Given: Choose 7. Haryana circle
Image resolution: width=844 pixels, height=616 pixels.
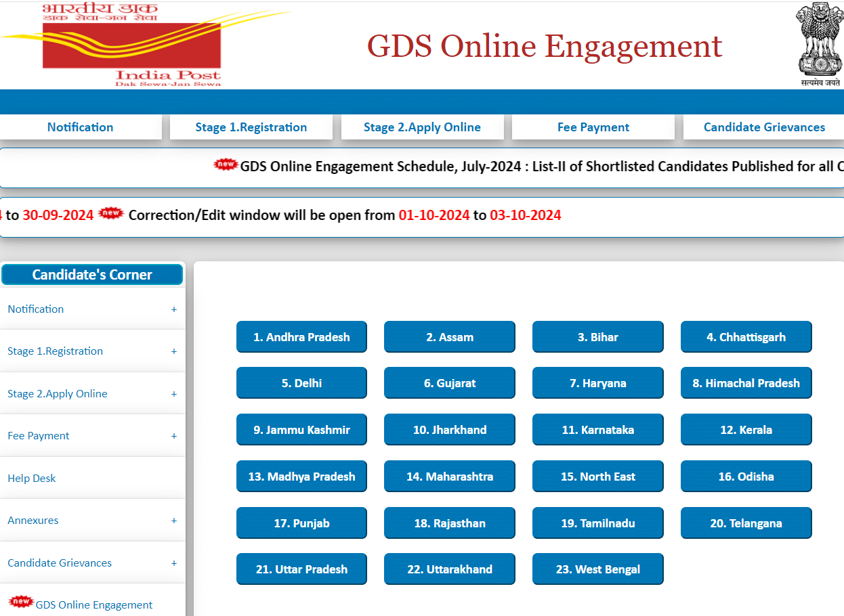Looking at the screenshot, I should pyautogui.click(x=598, y=383).
